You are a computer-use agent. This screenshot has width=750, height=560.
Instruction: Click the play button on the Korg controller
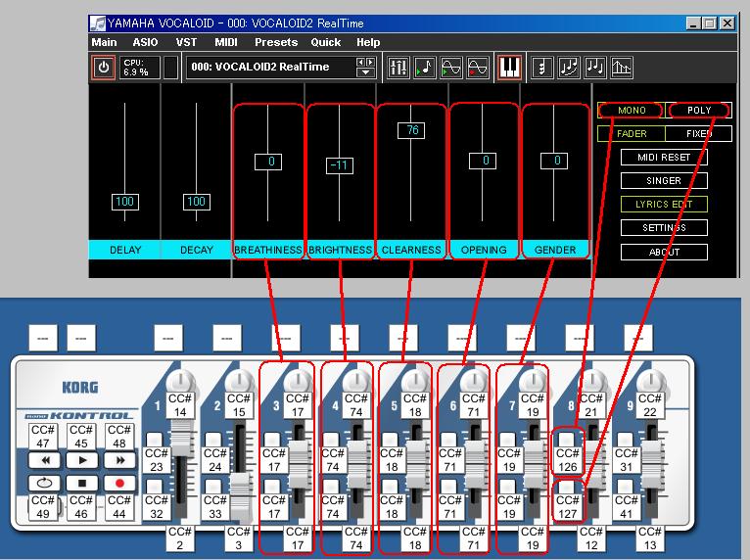click(x=82, y=460)
